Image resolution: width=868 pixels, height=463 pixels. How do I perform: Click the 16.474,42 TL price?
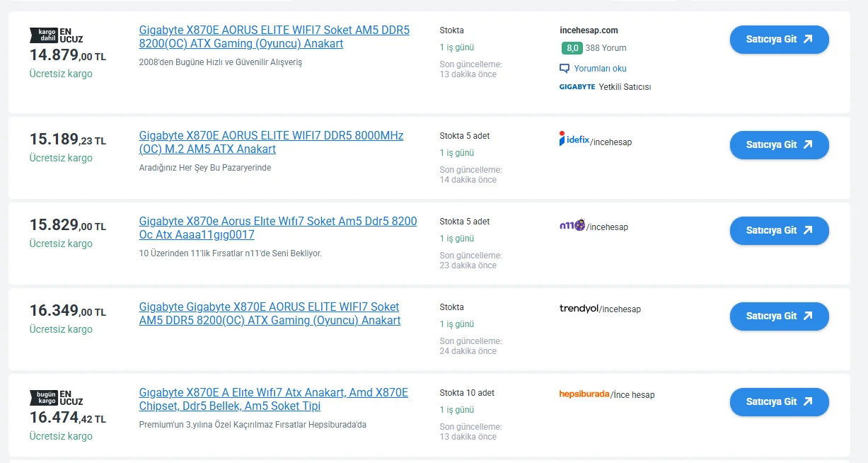[x=67, y=418]
